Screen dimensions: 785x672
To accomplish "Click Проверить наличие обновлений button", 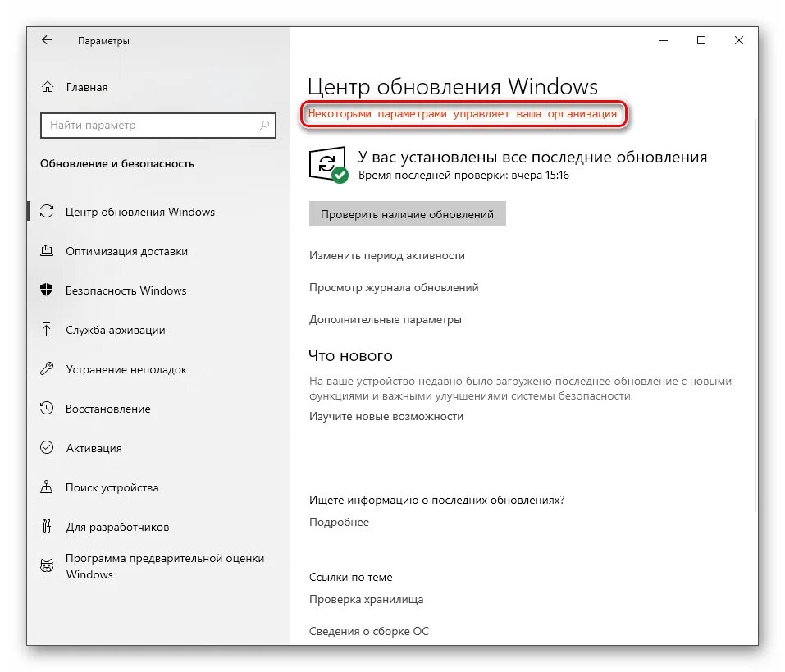I will click(407, 214).
